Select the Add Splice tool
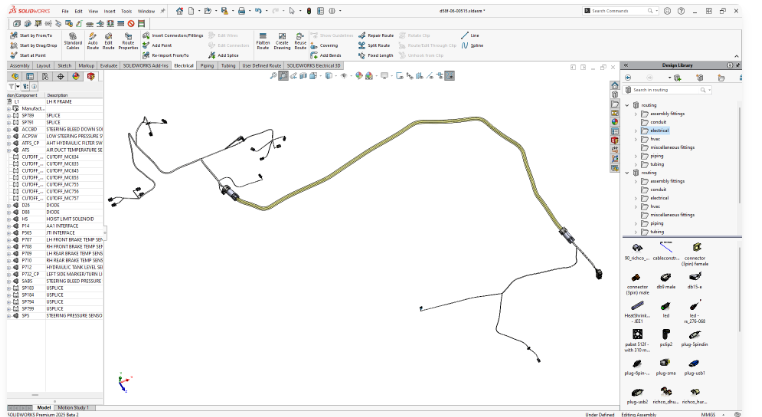 click(x=223, y=55)
